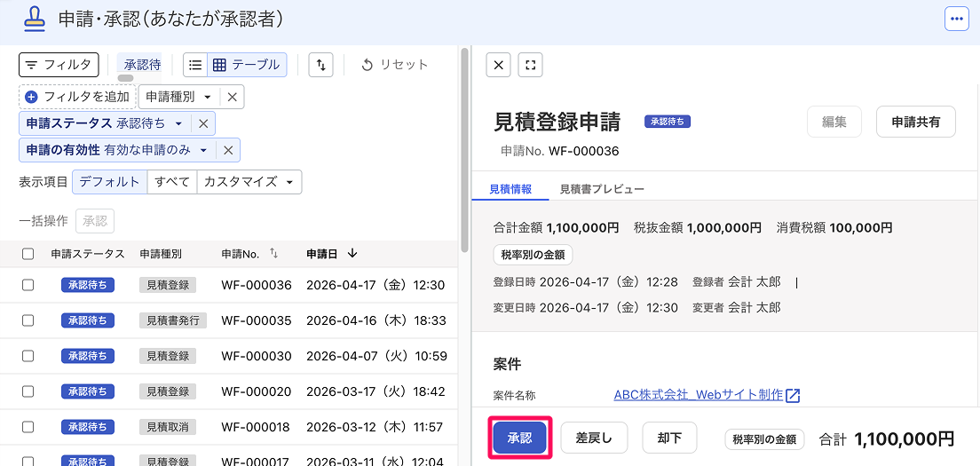Open the フィルタ filter button
This screenshot has width=980, height=466.
click(59, 64)
